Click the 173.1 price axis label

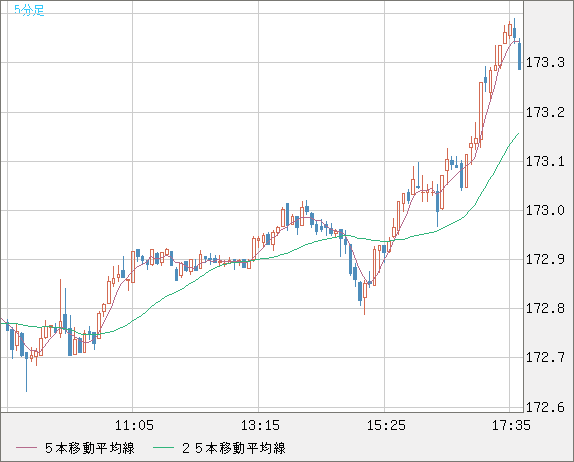point(545,161)
